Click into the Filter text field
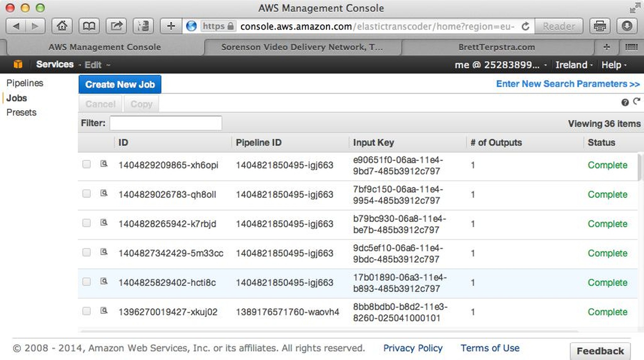This screenshot has width=644, height=360. tap(166, 123)
